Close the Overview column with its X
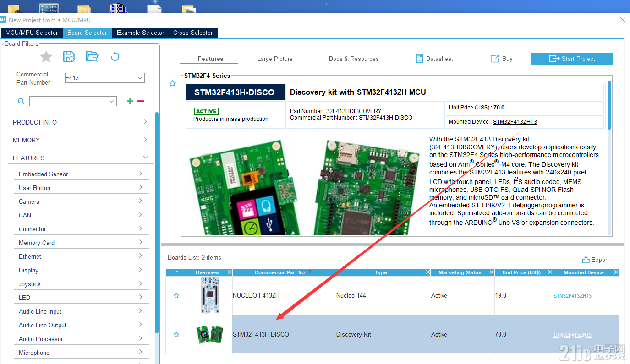This screenshot has width=630, height=364. 230,272
